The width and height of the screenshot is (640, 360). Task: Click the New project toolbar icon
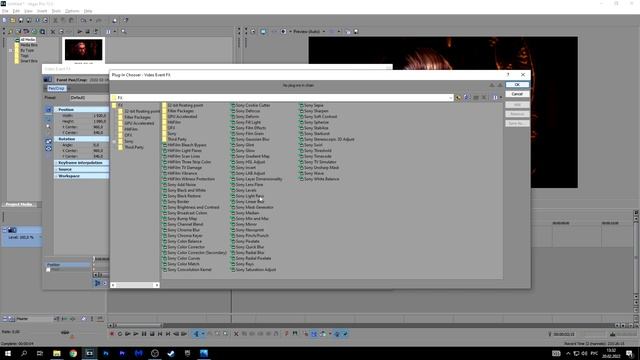pyautogui.click(x=4, y=20)
